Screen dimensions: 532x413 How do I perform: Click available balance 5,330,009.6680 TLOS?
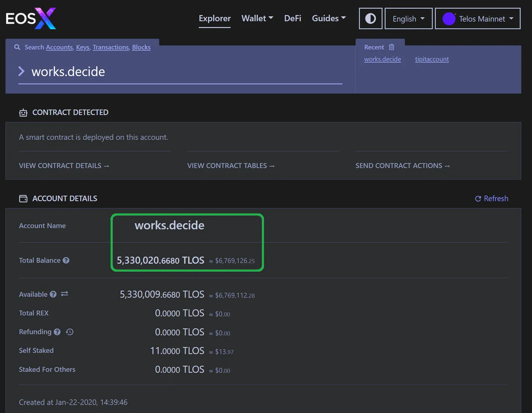pos(162,294)
